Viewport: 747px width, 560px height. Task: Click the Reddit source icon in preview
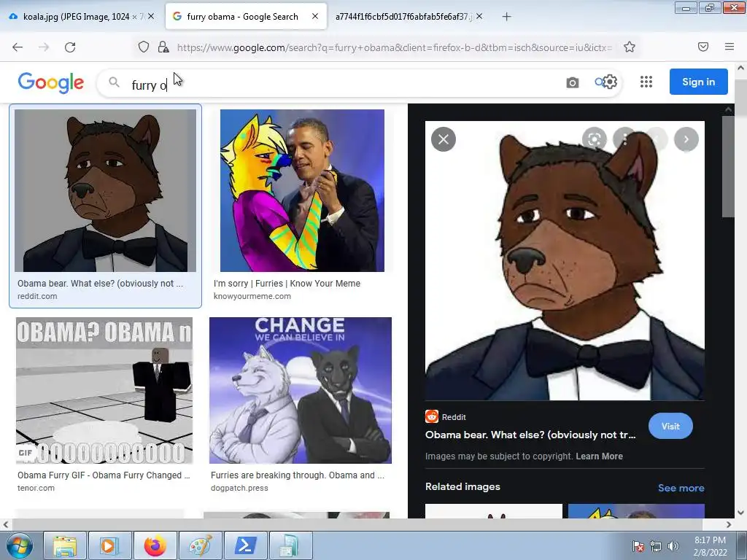coord(432,416)
